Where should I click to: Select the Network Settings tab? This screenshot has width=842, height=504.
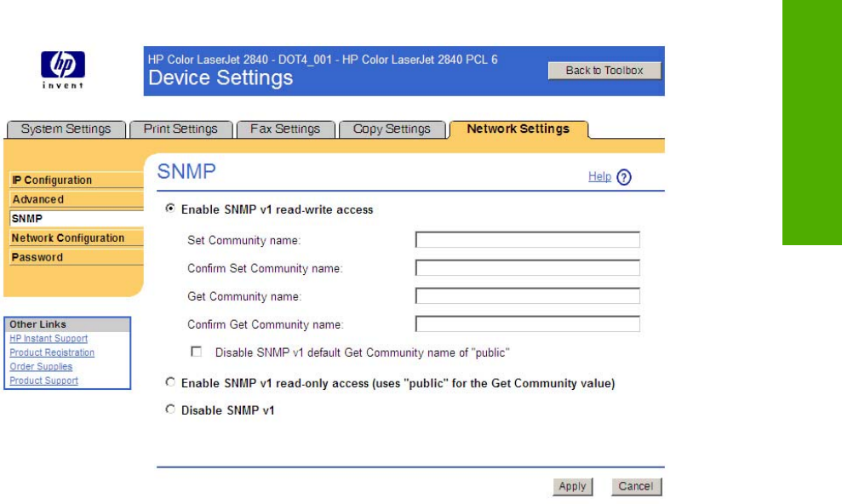(518, 129)
